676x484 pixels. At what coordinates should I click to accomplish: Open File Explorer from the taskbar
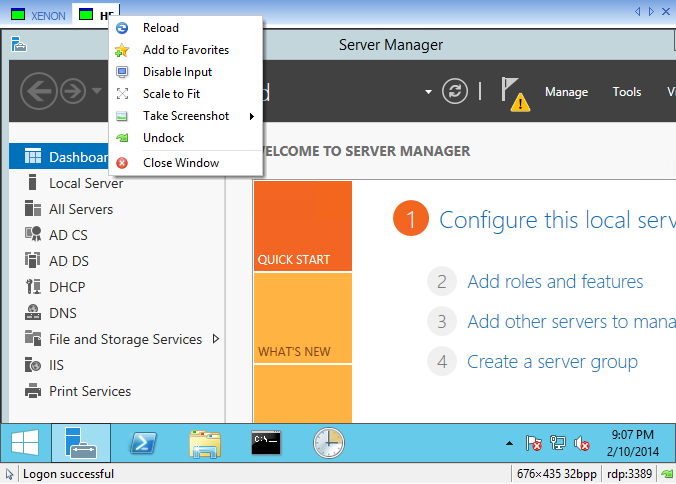[205, 443]
